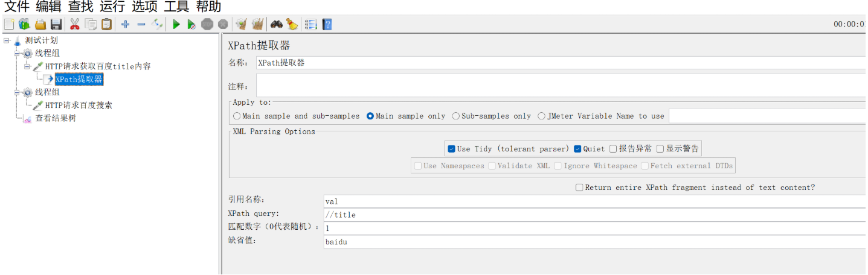Image resolution: width=868 pixels, height=275 pixels.
Task: Open Help with the question mark icon
Action: (x=327, y=24)
